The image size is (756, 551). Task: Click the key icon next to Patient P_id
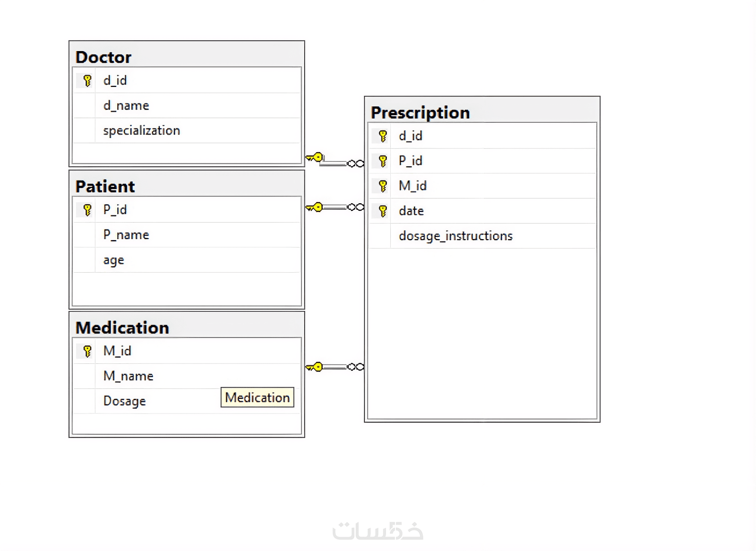pyautogui.click(x=87, y=210)
